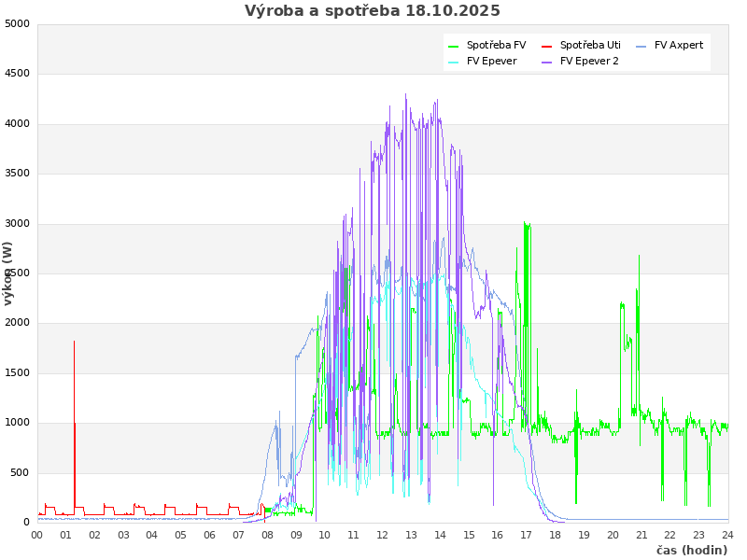
Task: Click the chart title Výroba a spotřeba
Action: 373,11
